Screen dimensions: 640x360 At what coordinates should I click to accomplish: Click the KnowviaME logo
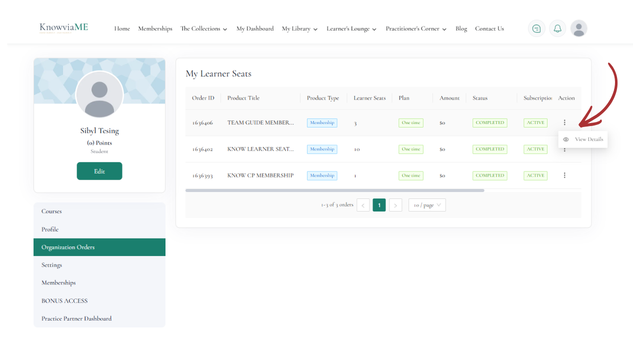pyautogui.click(x=64, y=28)
